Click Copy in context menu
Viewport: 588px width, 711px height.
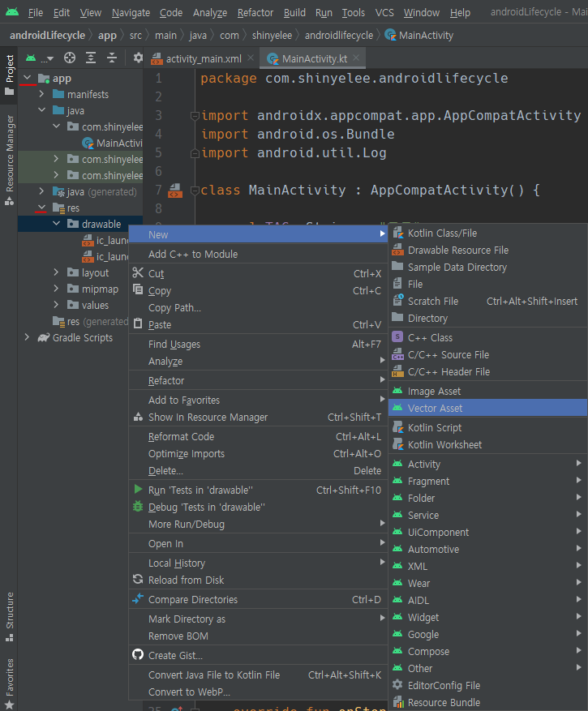258,291
